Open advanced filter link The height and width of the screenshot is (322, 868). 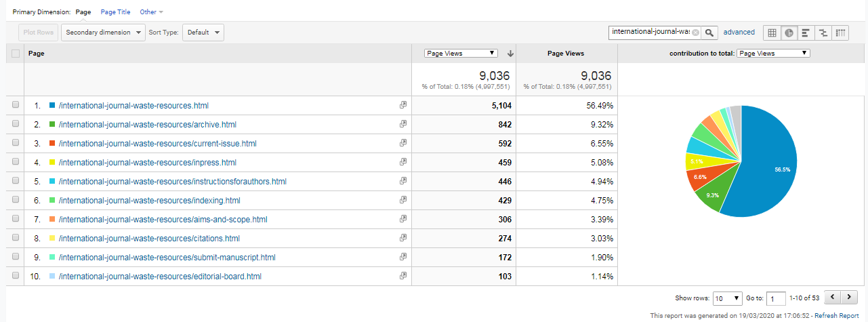[x=739, y=32]
